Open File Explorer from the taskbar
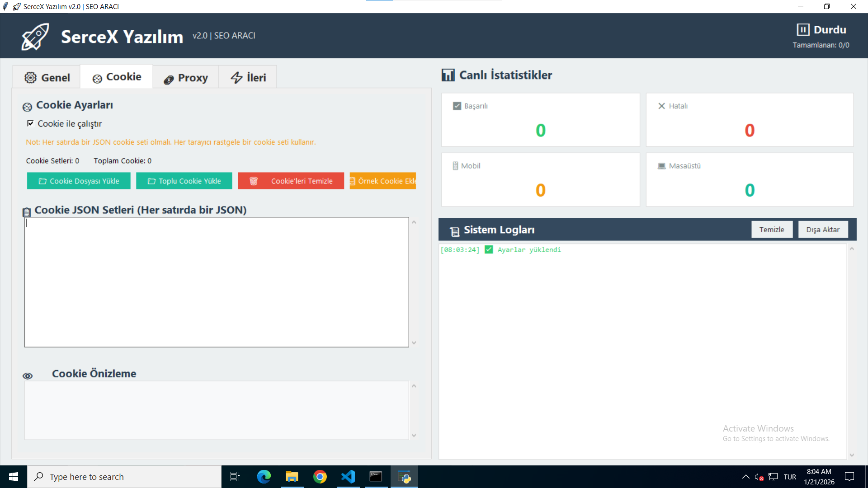868x488 pixels. tap(292, 477)
